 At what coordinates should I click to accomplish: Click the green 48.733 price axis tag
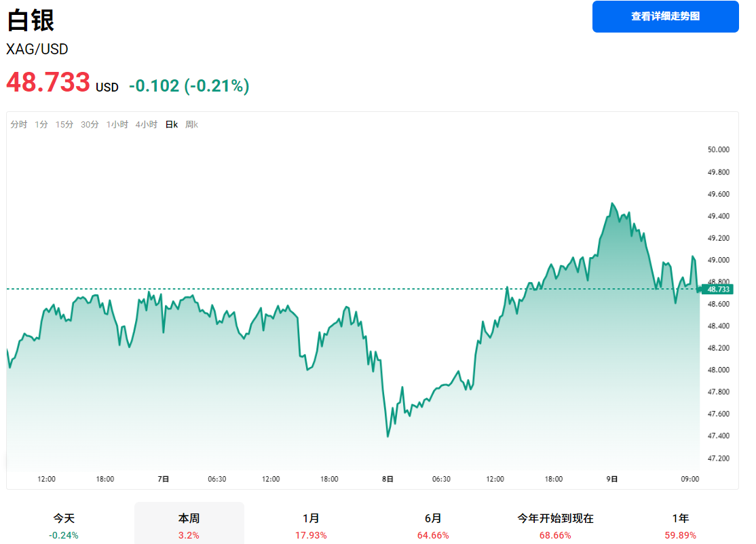pos(718,289)
